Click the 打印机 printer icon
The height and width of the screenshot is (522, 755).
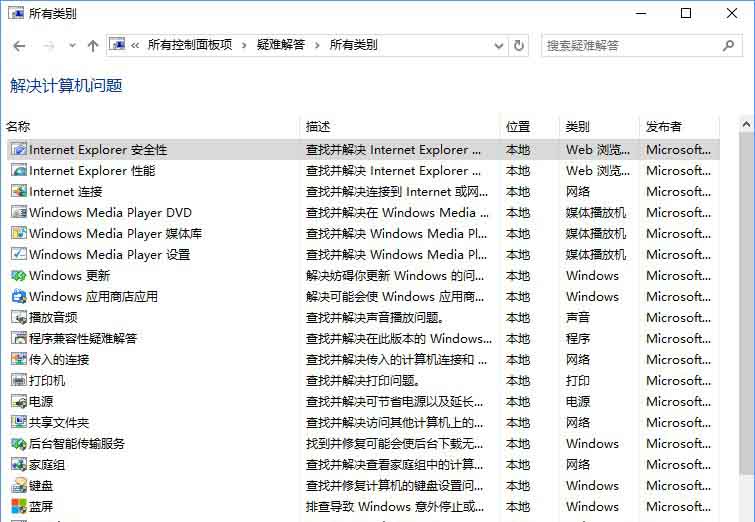(18, 381)
